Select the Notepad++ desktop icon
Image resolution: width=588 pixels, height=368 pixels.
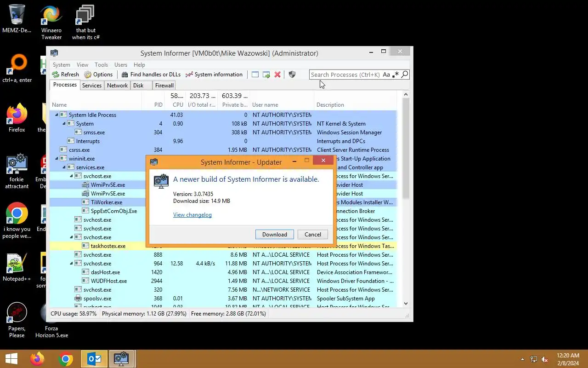click(x=17, y=267)
